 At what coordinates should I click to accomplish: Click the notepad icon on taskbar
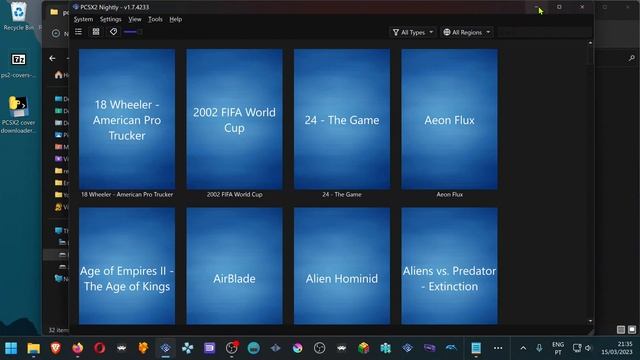point(476,348)
